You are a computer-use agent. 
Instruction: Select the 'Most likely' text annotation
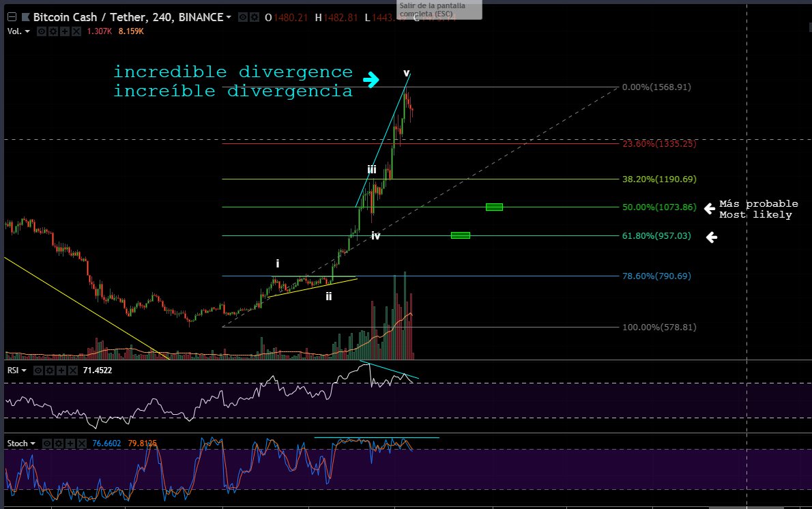755,215
